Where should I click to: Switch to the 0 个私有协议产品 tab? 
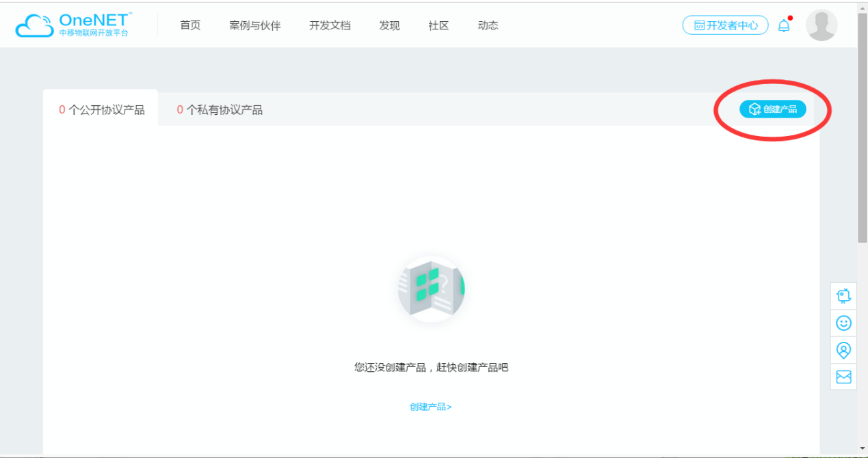point(219,109)
